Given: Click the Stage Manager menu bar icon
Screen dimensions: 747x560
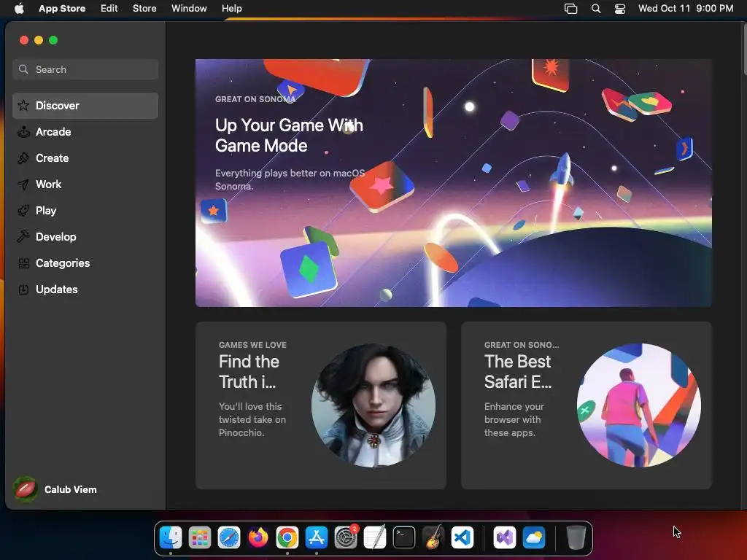Looking at the screenshot, I should pos(570,9).
